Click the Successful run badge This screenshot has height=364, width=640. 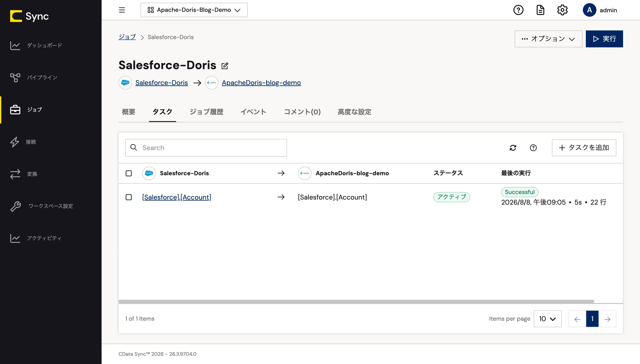(x=520, y=192)
